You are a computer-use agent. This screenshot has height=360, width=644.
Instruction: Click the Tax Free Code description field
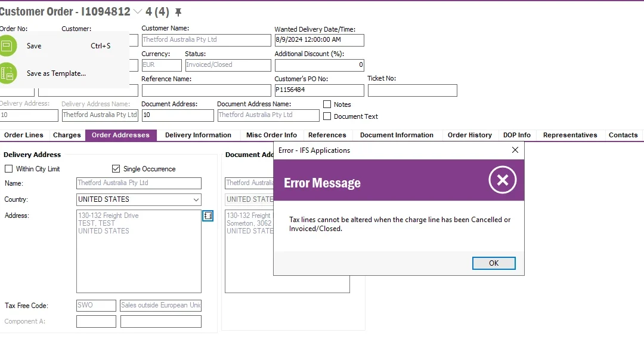pos(160,305)
